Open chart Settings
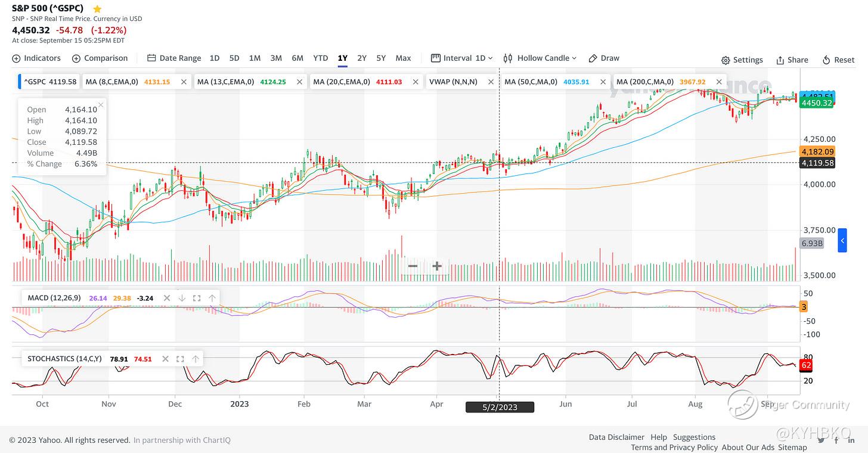The image size is (868, 453). pos(742,60)
